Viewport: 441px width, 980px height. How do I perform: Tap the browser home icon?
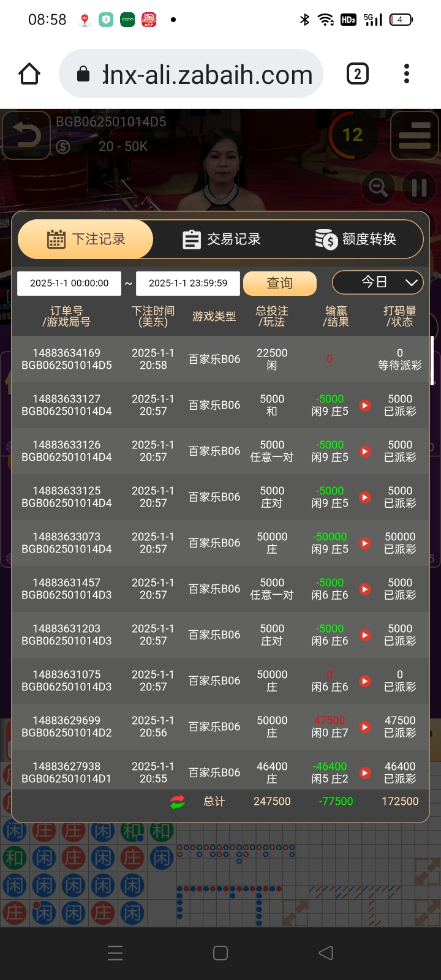pyautogui.click(x=29, y=74)
